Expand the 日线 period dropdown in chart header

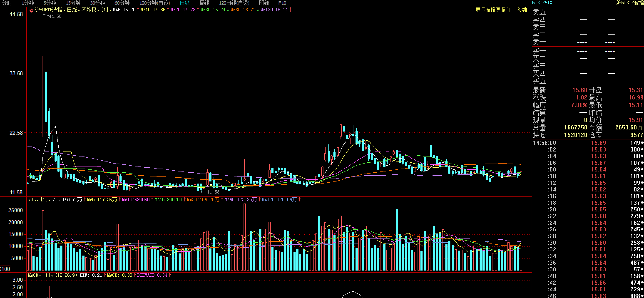point(79,10)
